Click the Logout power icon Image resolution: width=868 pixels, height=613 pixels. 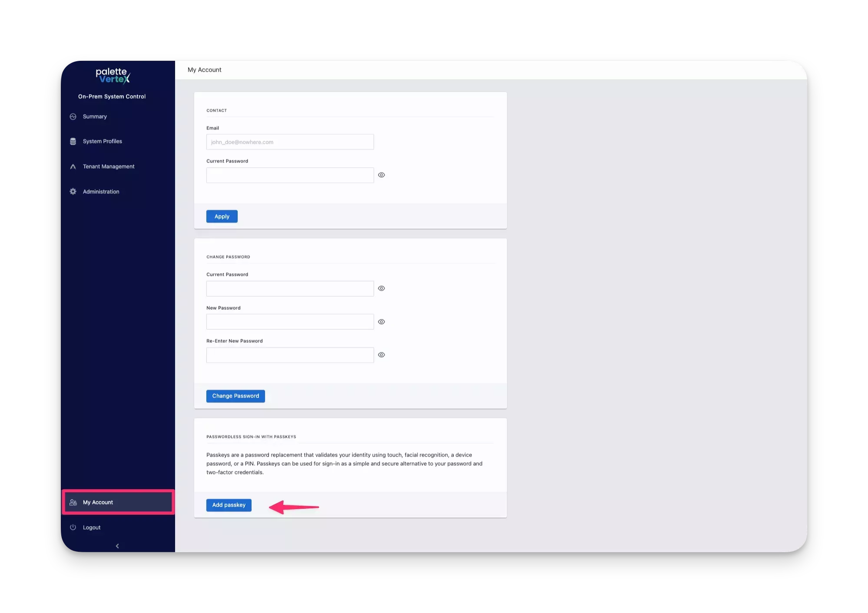point(73,527)
